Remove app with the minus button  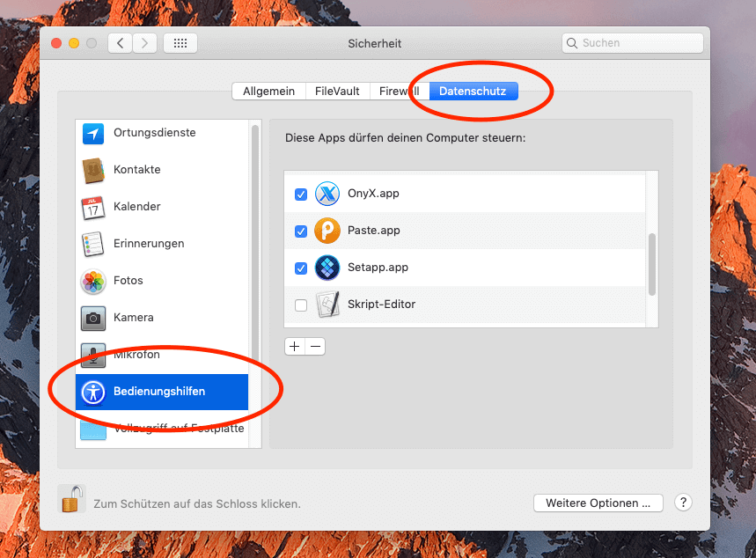315,347
